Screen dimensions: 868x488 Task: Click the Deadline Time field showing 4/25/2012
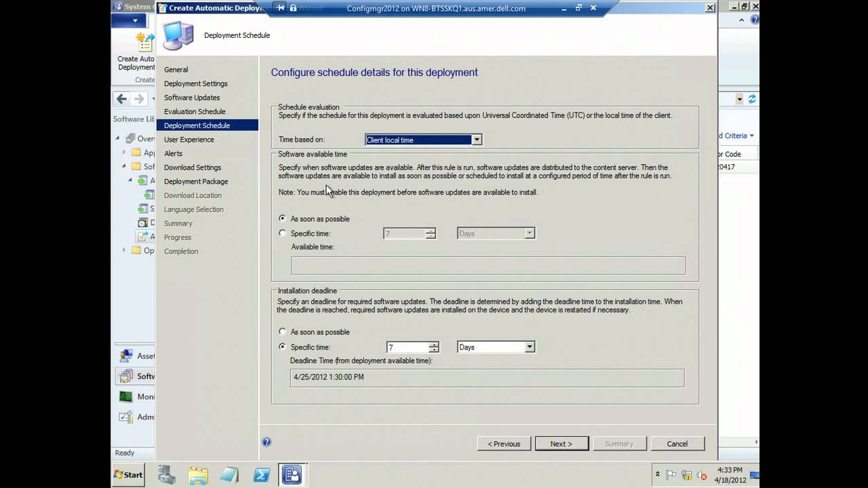click(487, 378)
